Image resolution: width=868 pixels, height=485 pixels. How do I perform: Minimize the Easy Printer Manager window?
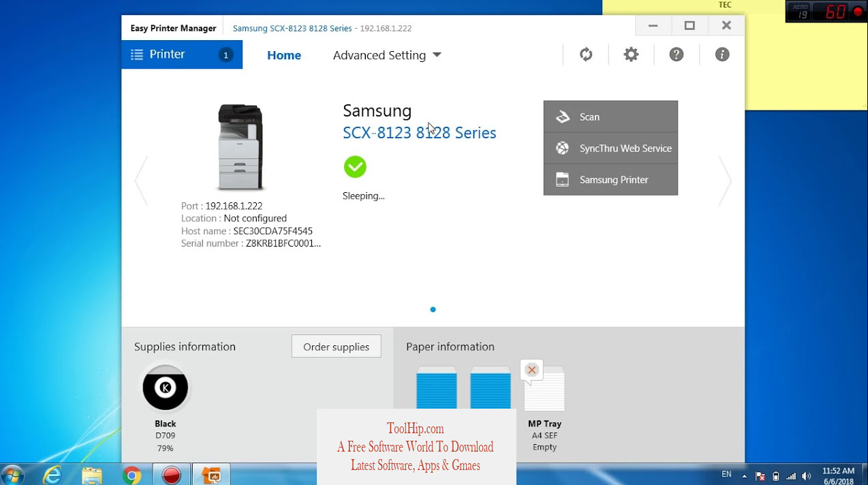(x=653, y=26)
